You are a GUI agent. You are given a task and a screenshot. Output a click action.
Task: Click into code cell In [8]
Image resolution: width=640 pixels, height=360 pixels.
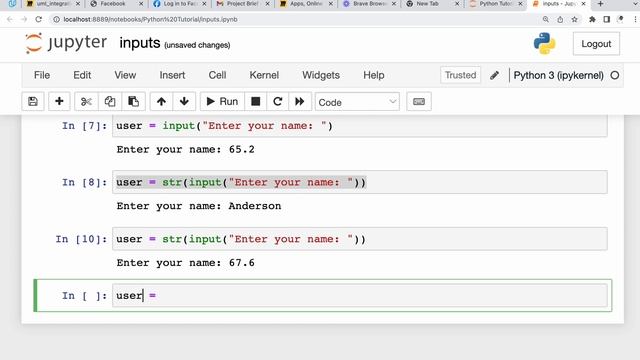(x=360, y=182)
